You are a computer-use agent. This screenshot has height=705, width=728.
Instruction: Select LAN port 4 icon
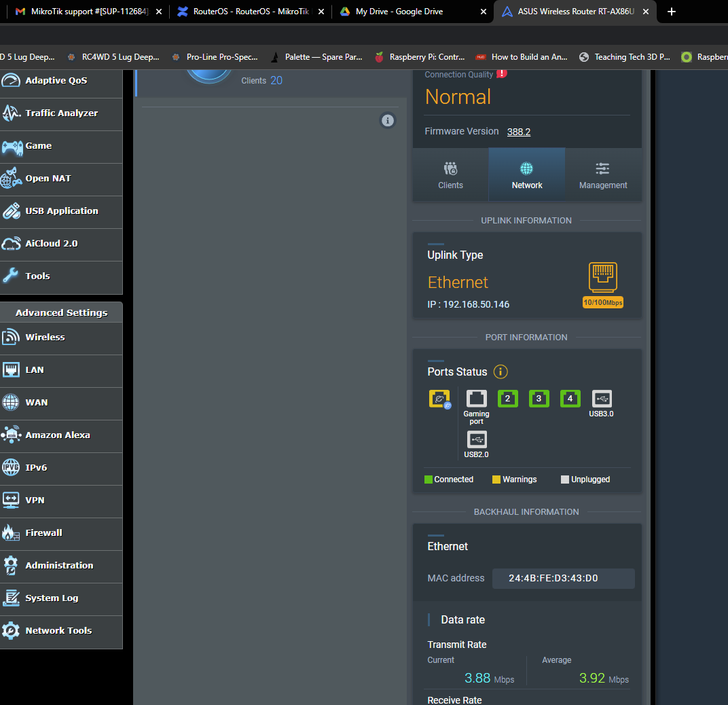(x=570, y=399)
